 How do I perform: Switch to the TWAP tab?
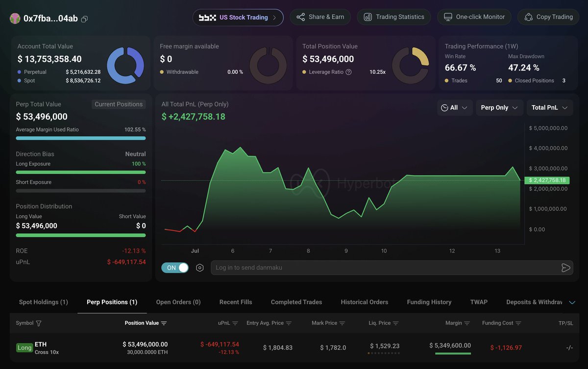click(479, 302)
